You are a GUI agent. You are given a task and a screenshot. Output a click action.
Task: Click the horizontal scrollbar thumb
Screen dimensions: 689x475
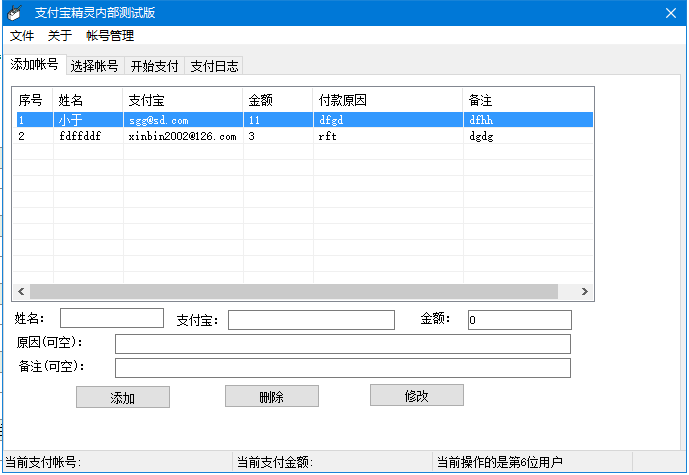pyautogui.click(x=294, y=291)
